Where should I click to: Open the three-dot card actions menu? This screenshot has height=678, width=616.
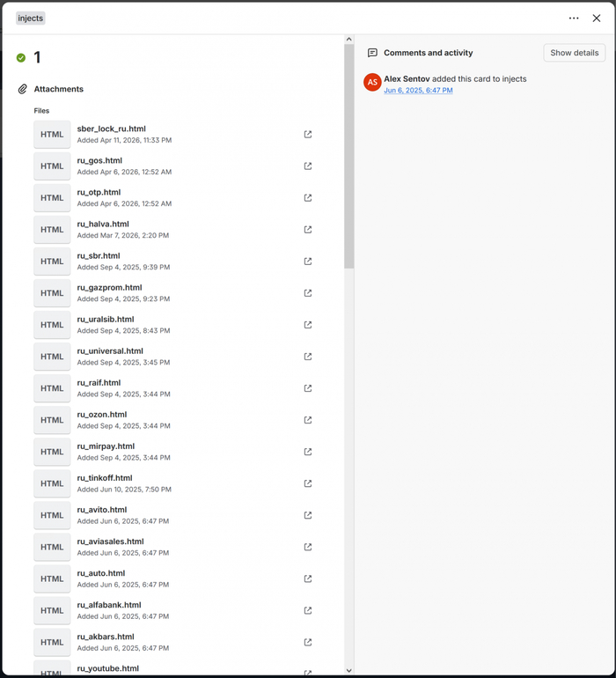click(x=574, y=18)
